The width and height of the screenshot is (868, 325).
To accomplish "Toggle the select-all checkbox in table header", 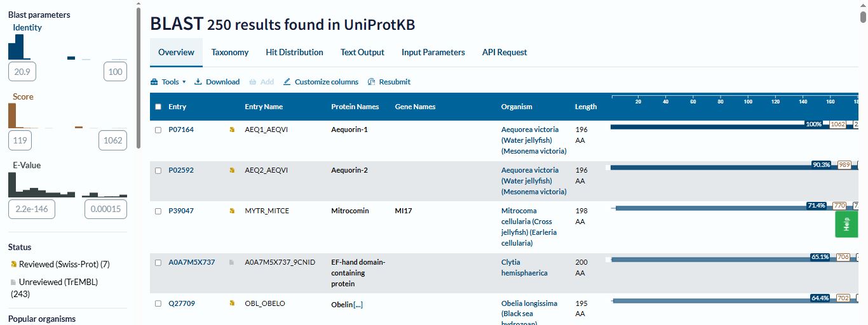I will (158, 107).
